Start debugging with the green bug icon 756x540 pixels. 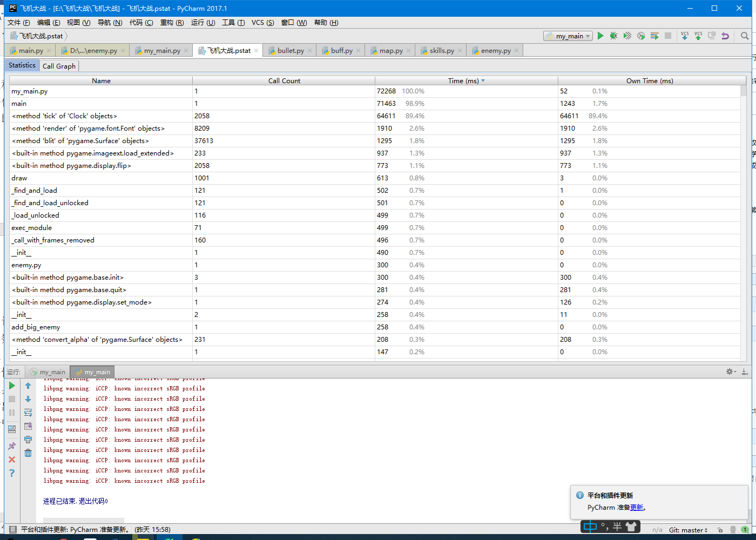coord(613,36)
